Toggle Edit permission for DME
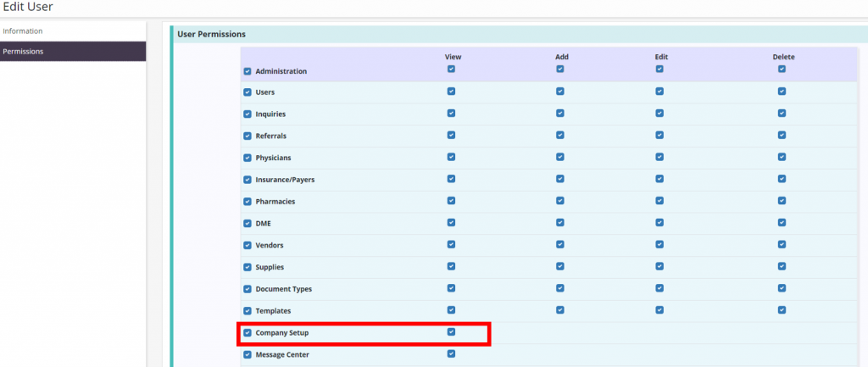 [x=659, y=223]
